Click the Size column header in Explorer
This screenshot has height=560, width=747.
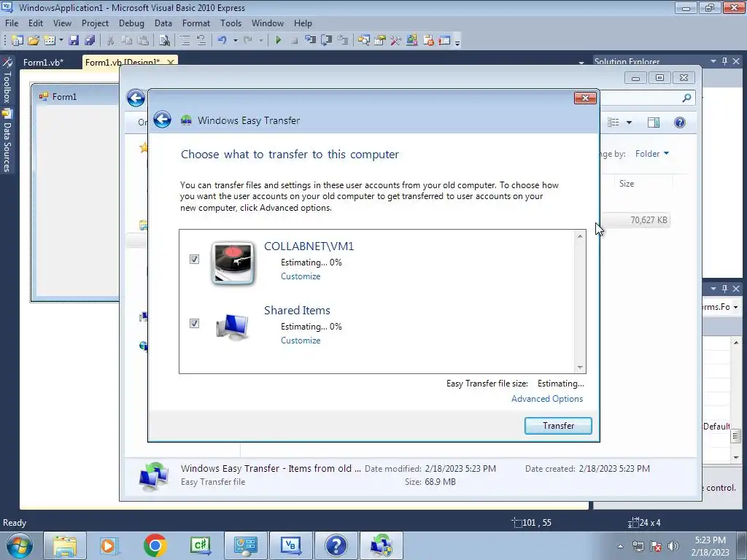627,184
